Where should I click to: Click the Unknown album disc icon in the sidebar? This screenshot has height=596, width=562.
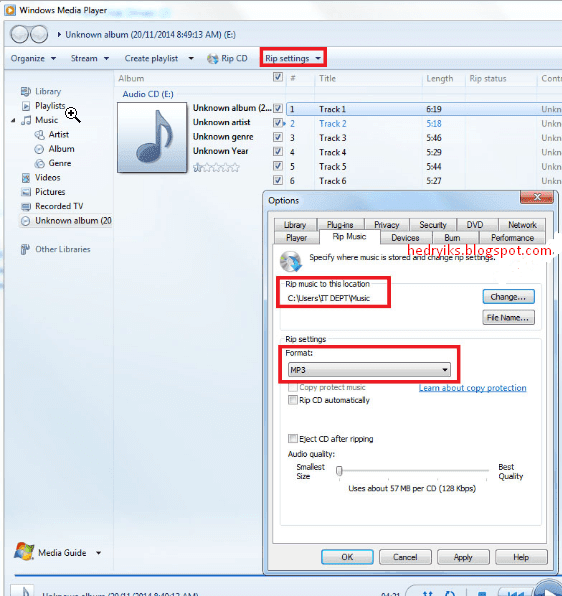pos(25,221)
